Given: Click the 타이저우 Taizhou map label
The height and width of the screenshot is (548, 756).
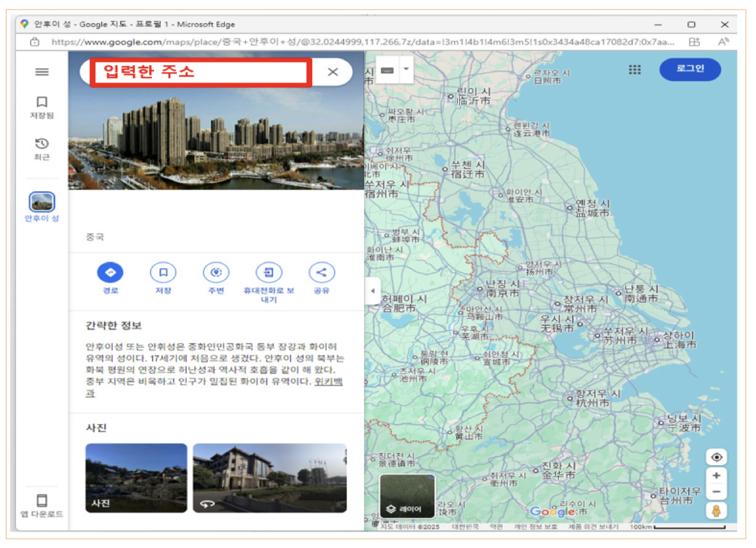Looking at the screenshot, I should [680, 496].
